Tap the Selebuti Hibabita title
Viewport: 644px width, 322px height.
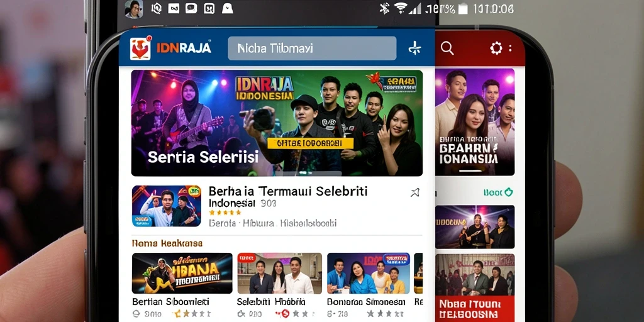click(271, 302)
